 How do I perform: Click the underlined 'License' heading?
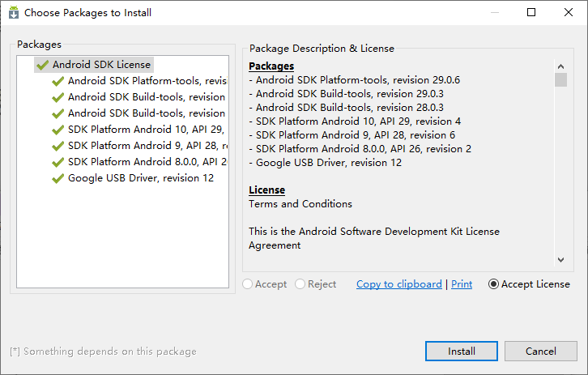tap(267, 190)
